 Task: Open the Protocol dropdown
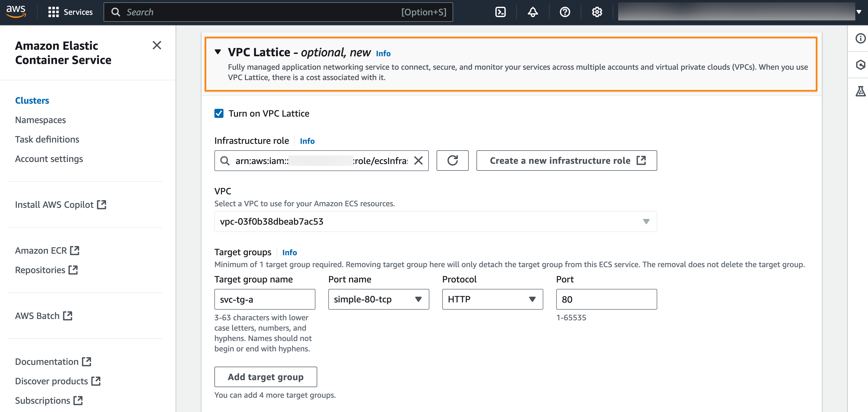click(x=492, y=299)
